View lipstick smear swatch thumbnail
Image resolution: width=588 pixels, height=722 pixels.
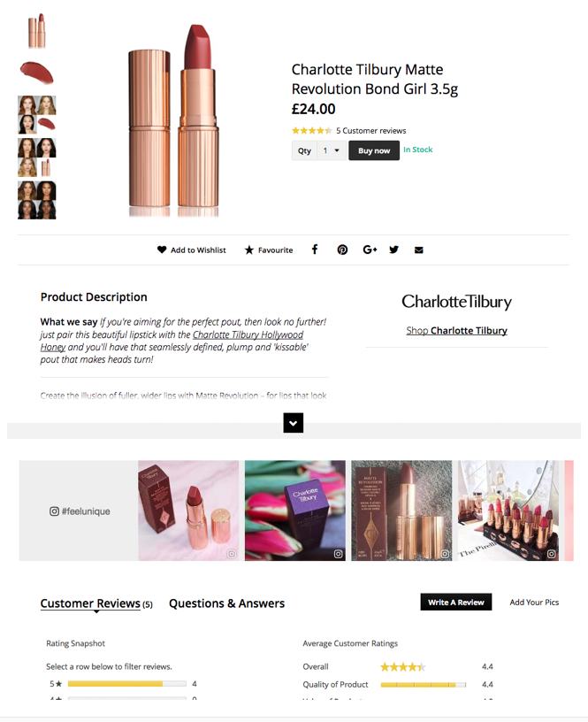point(37,73)
